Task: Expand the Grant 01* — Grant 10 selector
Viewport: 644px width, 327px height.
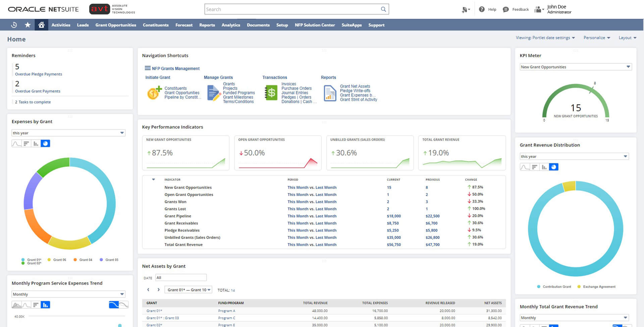Action: tap(188, 289)
